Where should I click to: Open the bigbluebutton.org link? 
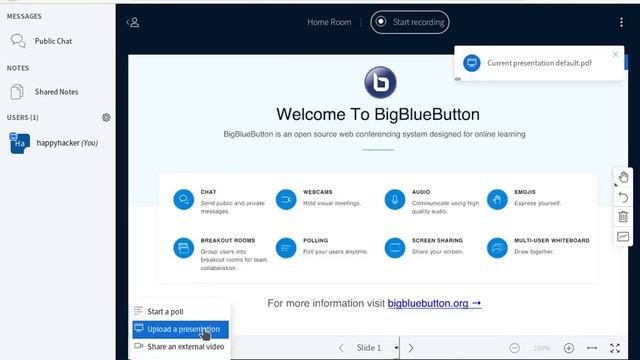click(x=434, y=303)
